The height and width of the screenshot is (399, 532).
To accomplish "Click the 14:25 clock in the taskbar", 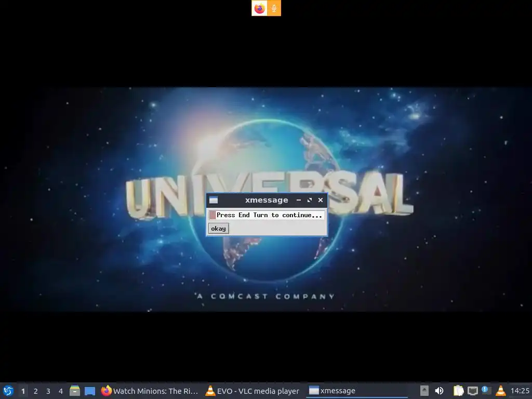I will [520, 391].
